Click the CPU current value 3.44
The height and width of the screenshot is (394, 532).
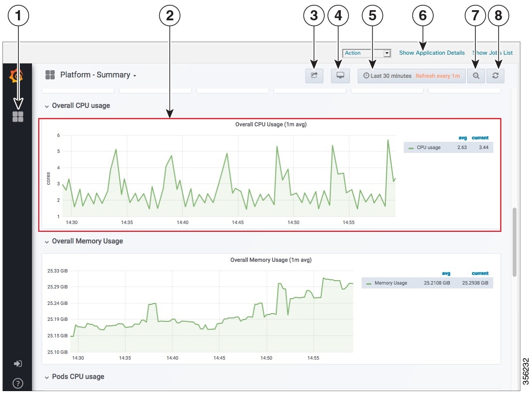click(x=484, y=148)
